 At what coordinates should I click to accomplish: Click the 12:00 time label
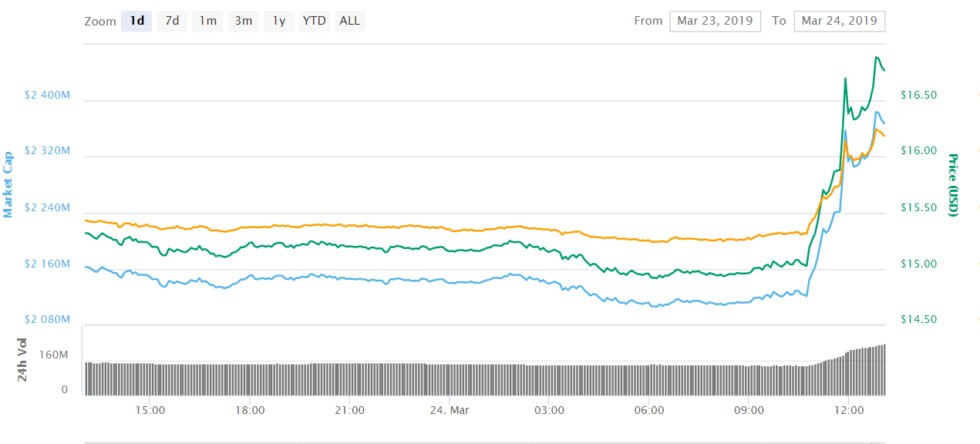tap(848, 410)
